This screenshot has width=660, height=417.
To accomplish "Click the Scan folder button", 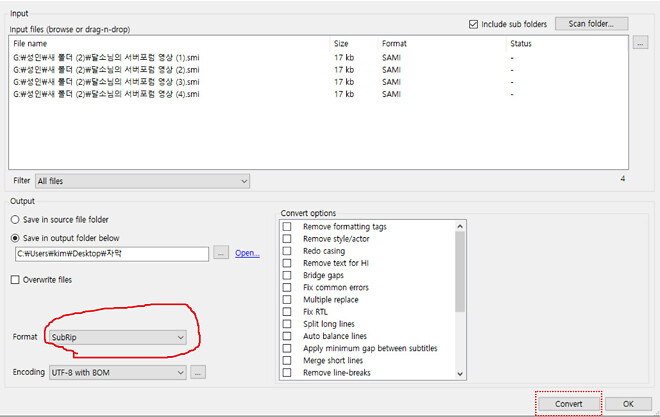I will [x=591, y=24].
